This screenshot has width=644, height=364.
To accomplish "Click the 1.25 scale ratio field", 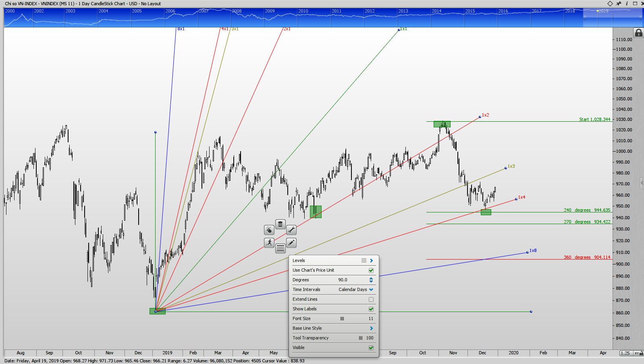I will coord(625,353).
